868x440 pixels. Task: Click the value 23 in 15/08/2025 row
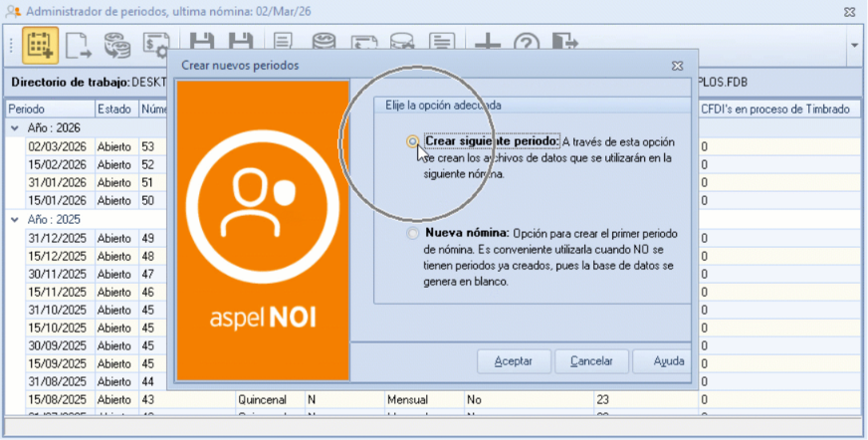pos(603,399)
